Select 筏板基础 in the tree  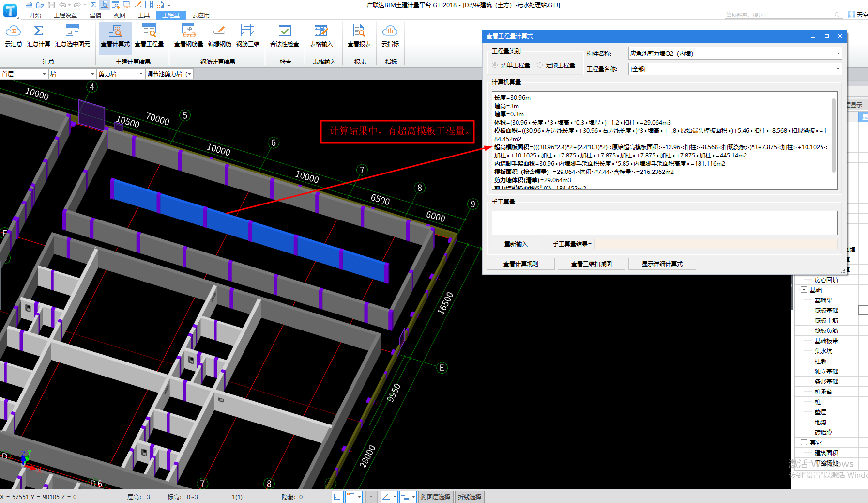point(826,310)
